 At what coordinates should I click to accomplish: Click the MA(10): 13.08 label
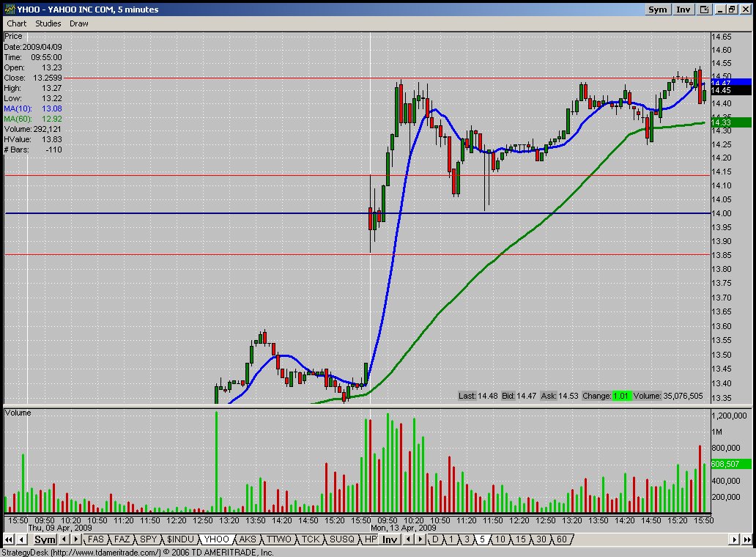[33, 108]
